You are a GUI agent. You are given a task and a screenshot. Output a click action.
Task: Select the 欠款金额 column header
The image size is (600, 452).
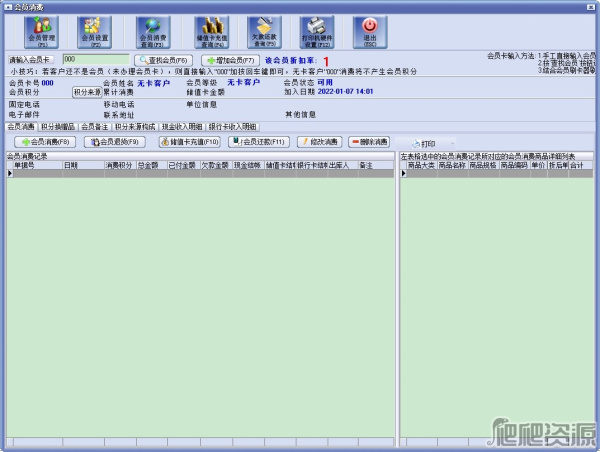(217, 165)
